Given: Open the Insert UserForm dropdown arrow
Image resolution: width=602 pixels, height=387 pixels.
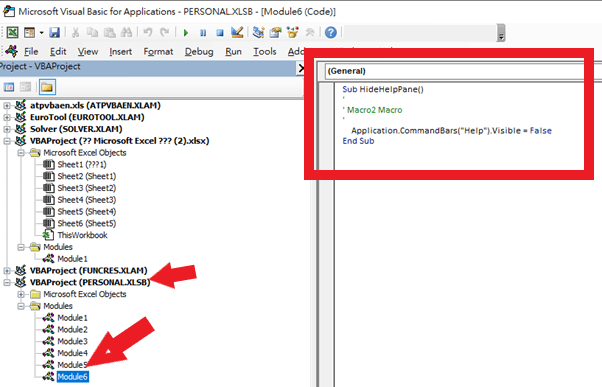Looking at the screenshot, I should (41, 33).
